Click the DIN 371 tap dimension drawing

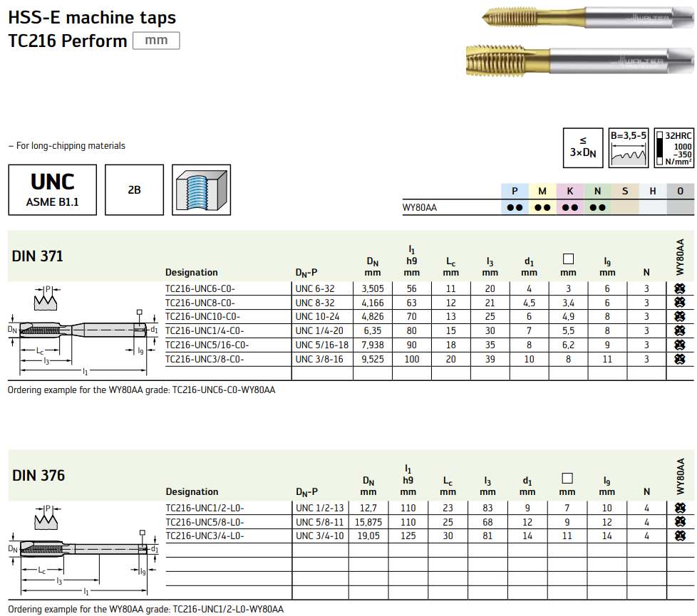click(83, 331)
